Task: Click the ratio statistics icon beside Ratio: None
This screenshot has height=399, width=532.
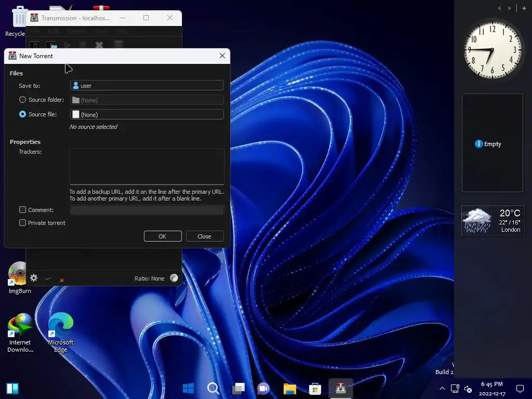Action: [x=174, y=278]
